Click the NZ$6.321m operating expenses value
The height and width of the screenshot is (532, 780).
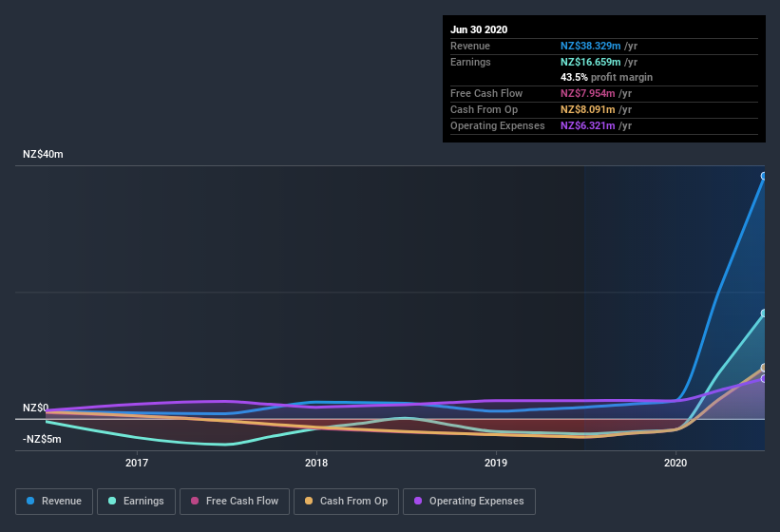point(587,125)
